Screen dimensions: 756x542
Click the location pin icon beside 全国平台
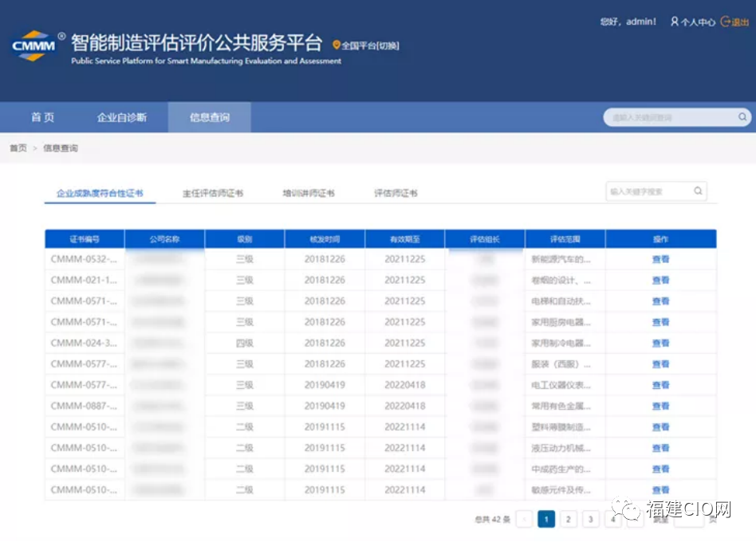[x=337, y=45]
